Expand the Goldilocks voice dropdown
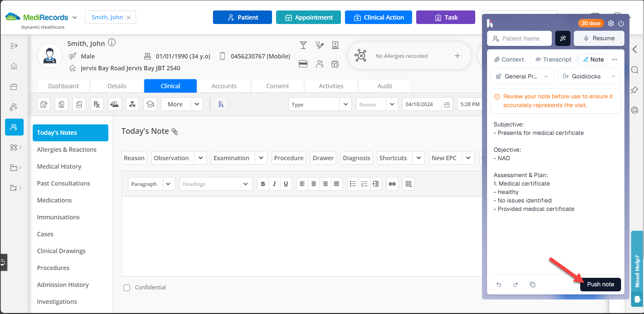Image resolution: width=644 pixels, height=314 pixels. 614,76
